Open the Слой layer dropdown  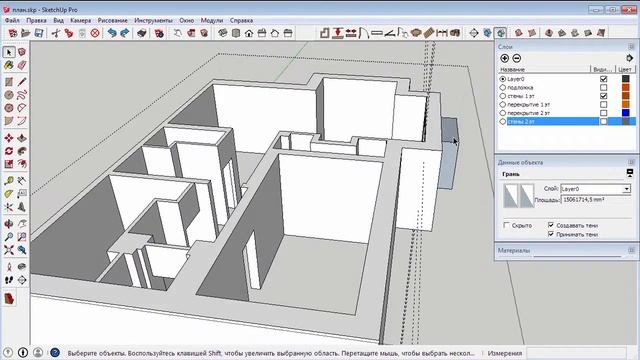[626, 189]
